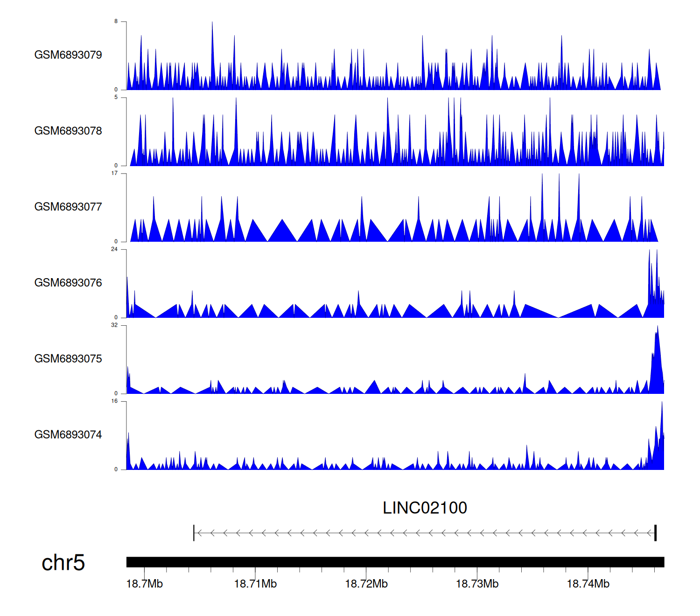Select the 18.73Mb coordinate label
Screen dimensions: 700x616
click(477, 584)
